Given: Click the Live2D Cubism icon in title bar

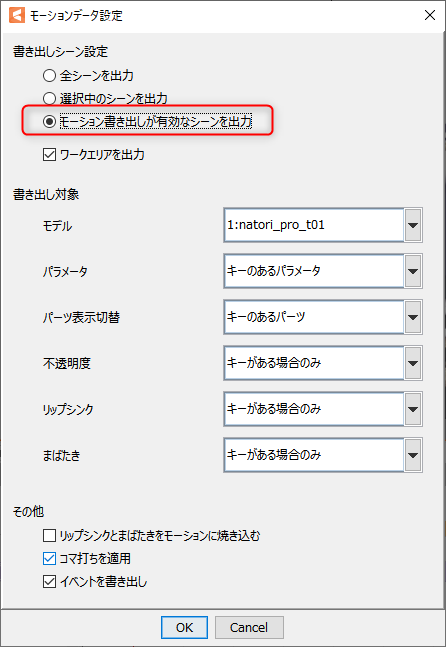Looking at the screenshot, I should click(x=17, y=16).
